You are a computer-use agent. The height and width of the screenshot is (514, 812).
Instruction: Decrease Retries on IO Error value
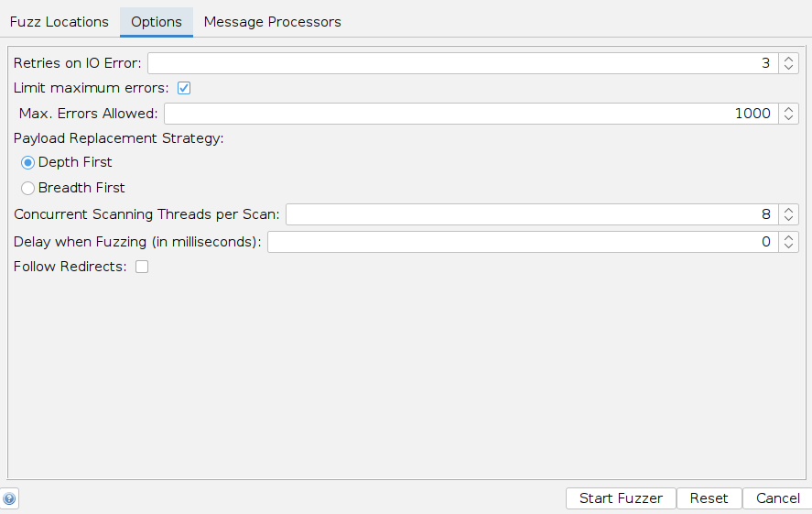click(x=789, y=68)
